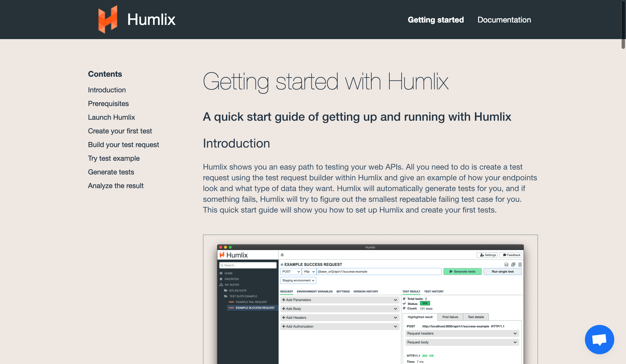
Task: Click the "101 tests" count value
Action: [x=426, y=309]
